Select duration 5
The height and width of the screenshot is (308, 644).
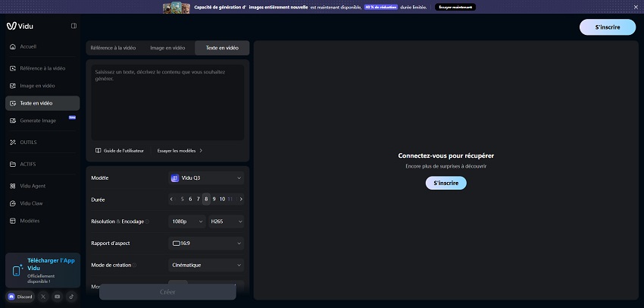183,200
